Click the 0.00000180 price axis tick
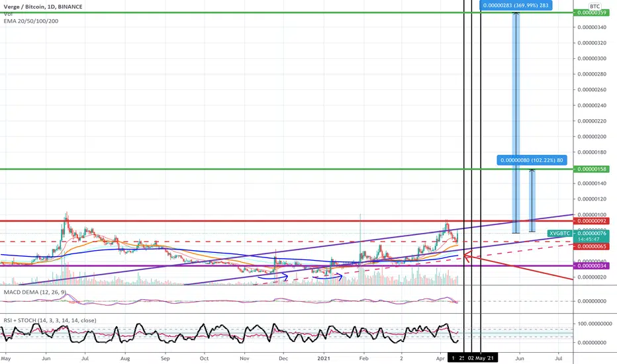Viewport: 617px width, 364px height. [592, 152]
